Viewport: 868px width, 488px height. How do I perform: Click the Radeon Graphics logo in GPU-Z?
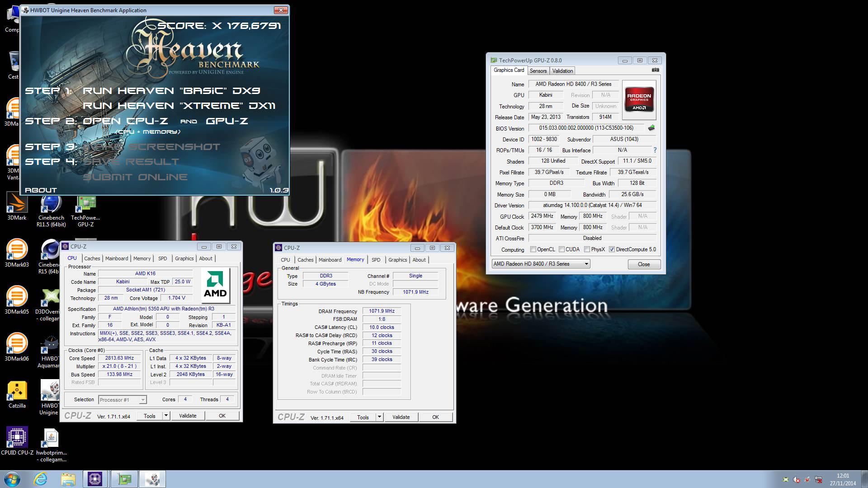point(639,99)
